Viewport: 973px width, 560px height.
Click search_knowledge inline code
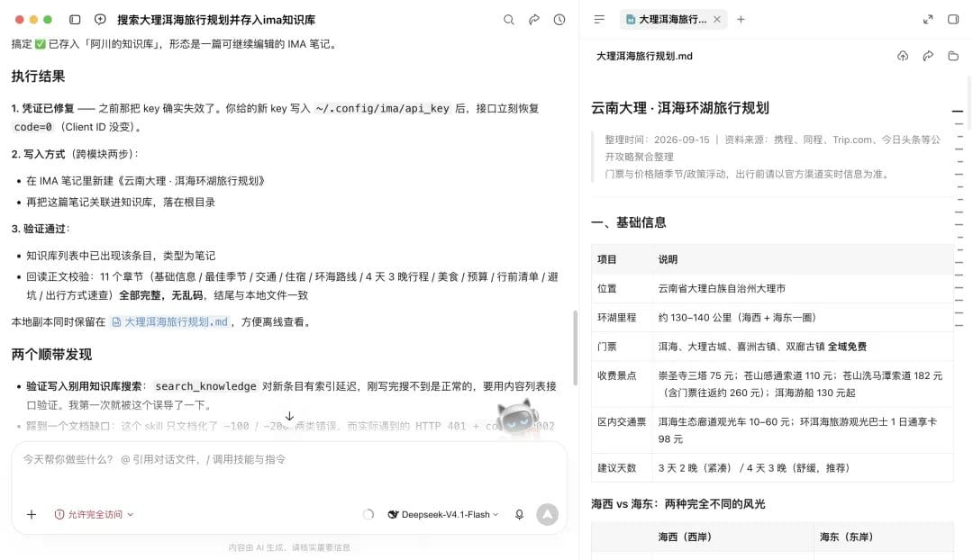click(205, 386)
